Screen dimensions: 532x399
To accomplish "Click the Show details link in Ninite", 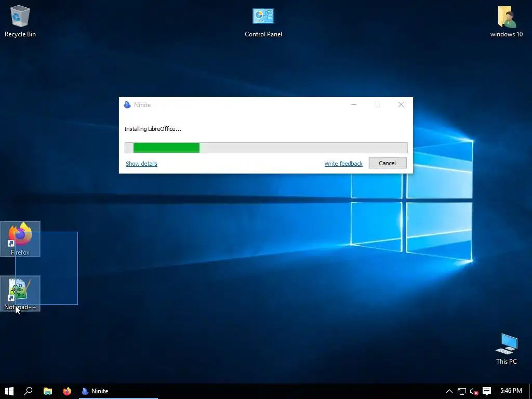I will [x=141, y=164].
